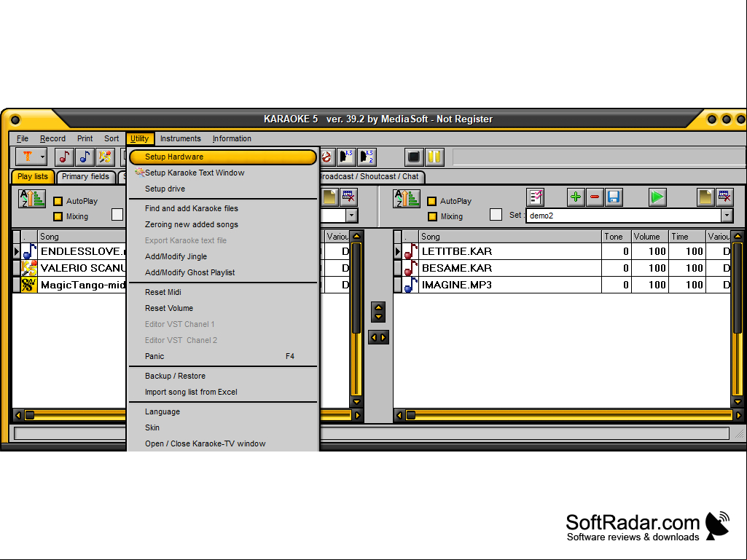Click the up-down arrows between playlists
The height and width of the screenshot is (560, 747).
coord(378,312)
